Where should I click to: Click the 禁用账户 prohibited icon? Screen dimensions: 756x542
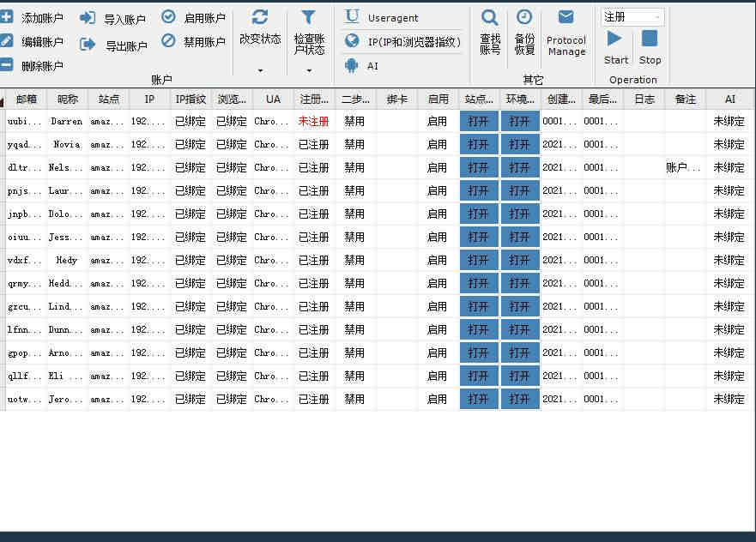(x=168, y=40)
